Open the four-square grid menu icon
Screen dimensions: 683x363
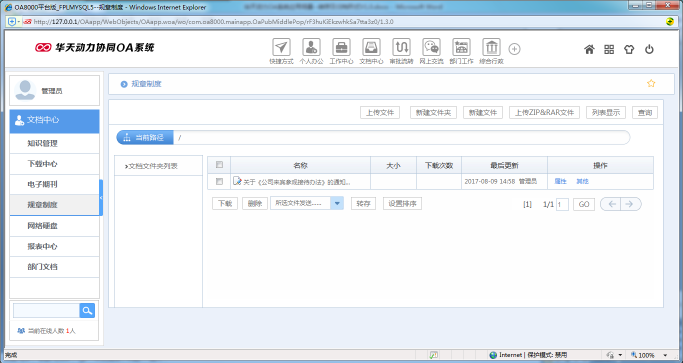tap(609, 49)
